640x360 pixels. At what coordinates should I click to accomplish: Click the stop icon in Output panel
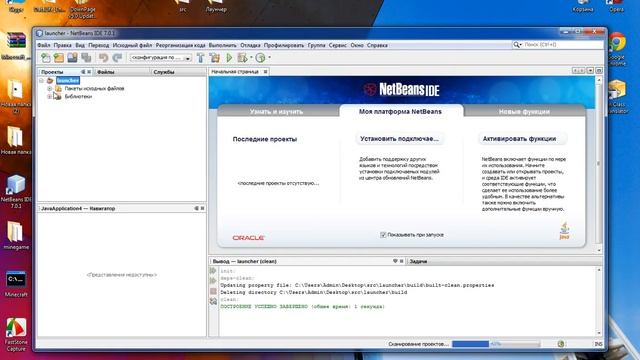tap(213, 291)
